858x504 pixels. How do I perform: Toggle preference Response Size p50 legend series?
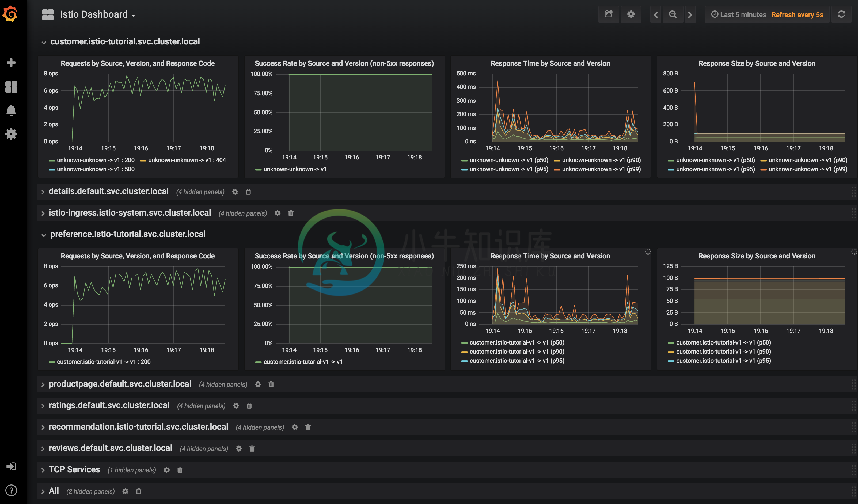(x=723, y=342)
